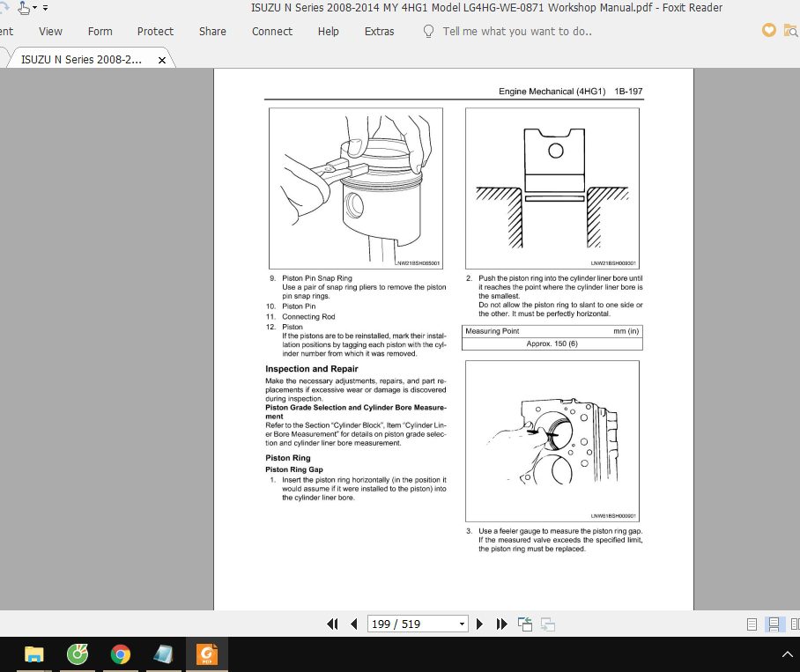Go to the previous page
This screenshot has height=672, width=800.
353,624
